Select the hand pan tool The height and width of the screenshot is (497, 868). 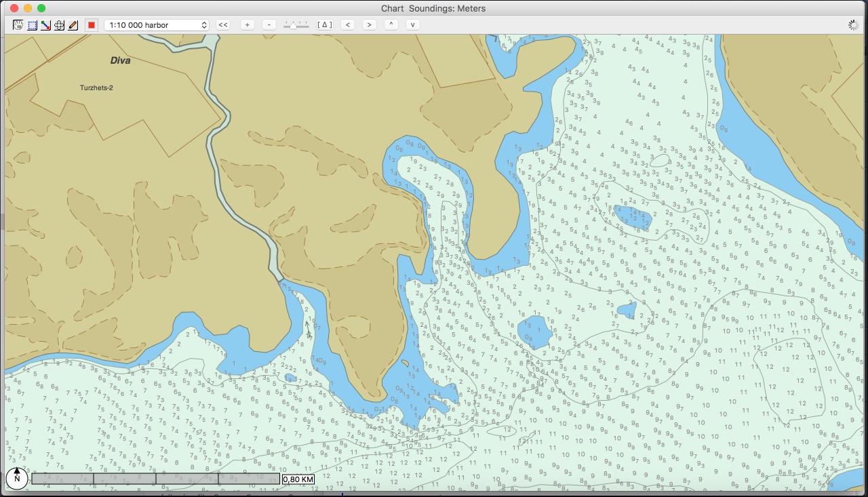coord(18,25)
